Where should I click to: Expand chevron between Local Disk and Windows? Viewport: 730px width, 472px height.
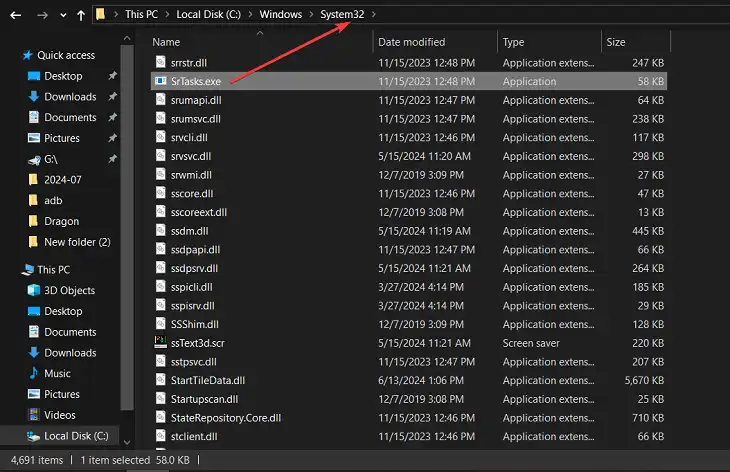coord(250,14)
